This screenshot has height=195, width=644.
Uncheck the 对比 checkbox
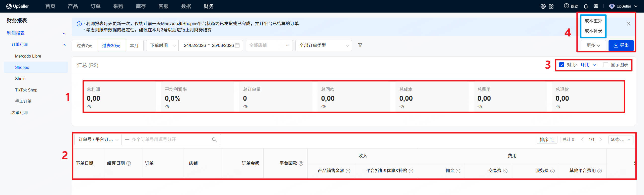(561, 65)
